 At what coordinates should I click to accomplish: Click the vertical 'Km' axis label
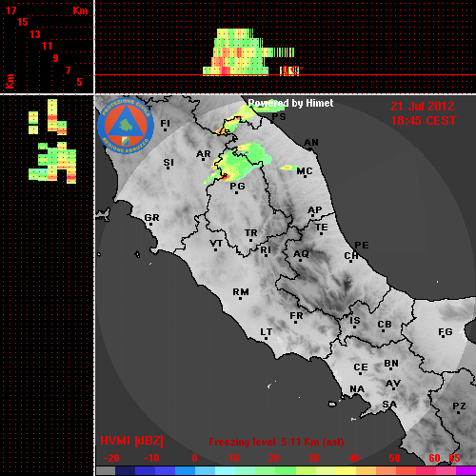coord(10,81)
